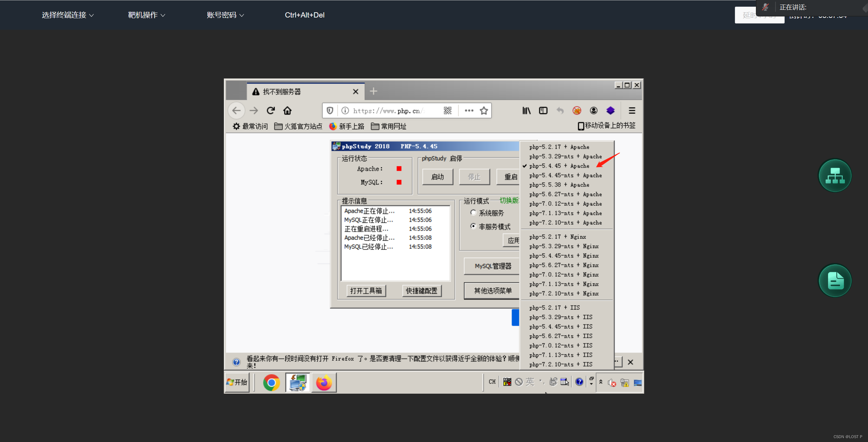The width and height of the screenshot is (868, 442).
Task: Select 系统服务 radio button
Action: click(x=473, y=213)
